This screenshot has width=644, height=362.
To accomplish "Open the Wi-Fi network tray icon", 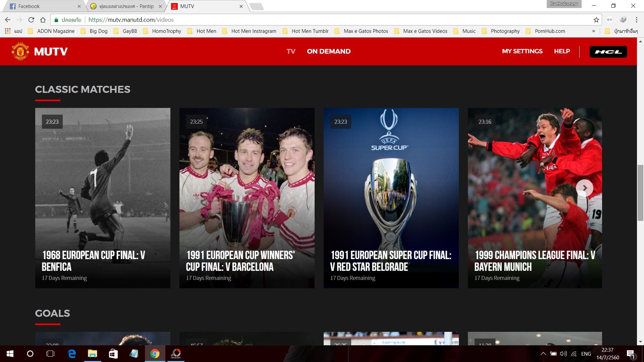I will 574,354.
